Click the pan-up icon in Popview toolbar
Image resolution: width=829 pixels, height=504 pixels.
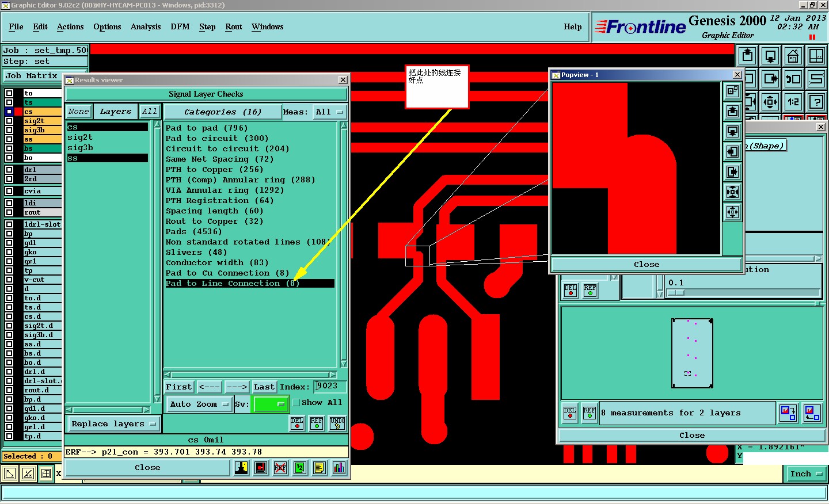732,111
